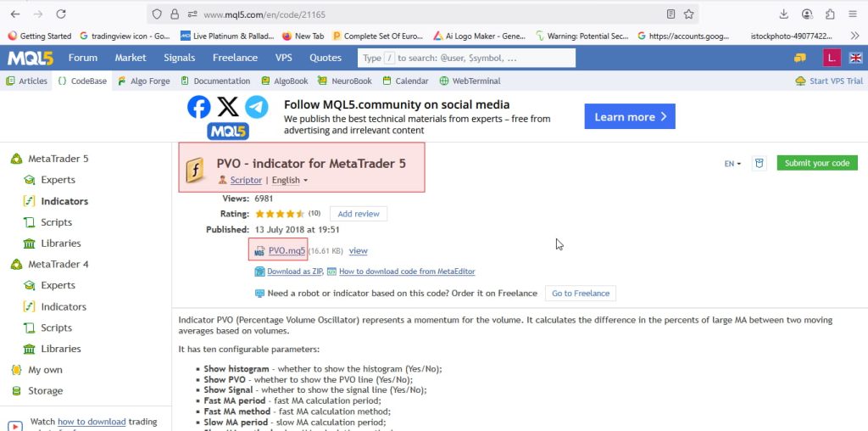Open How to download code from MetaEditor
The height and width of the screenshot is (431, 868).
407,271
